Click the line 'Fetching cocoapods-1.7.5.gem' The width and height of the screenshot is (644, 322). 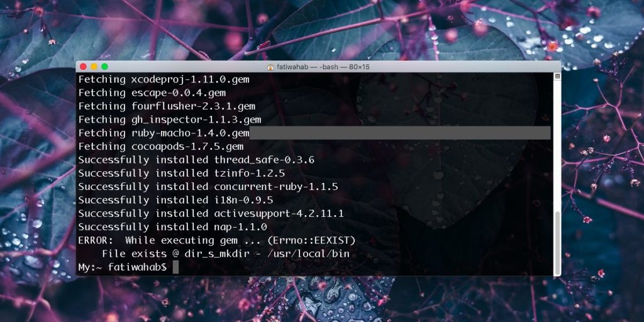pyautogui.click(x=161, y=147)
